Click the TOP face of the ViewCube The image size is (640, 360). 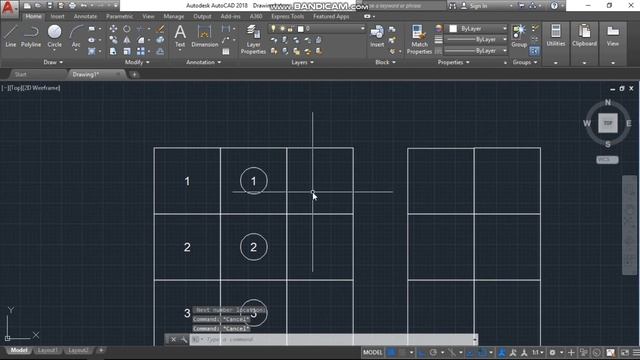608,123
